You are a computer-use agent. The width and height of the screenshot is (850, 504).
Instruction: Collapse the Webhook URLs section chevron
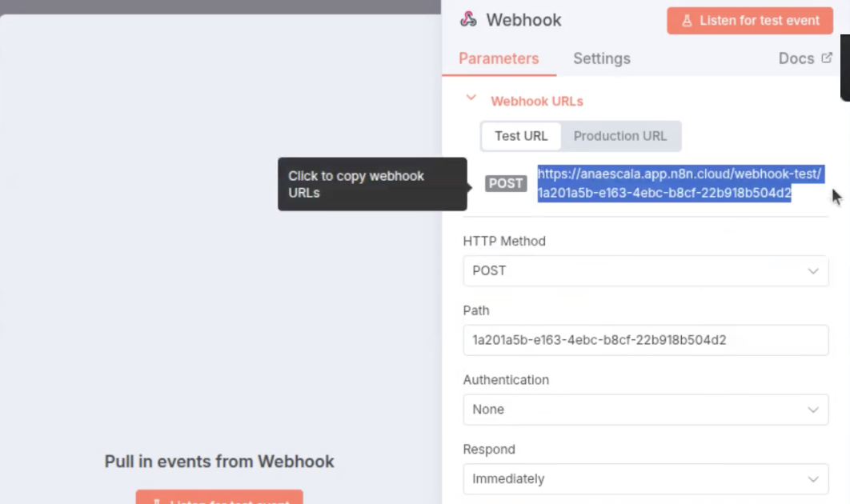click(x=471, y=98)
